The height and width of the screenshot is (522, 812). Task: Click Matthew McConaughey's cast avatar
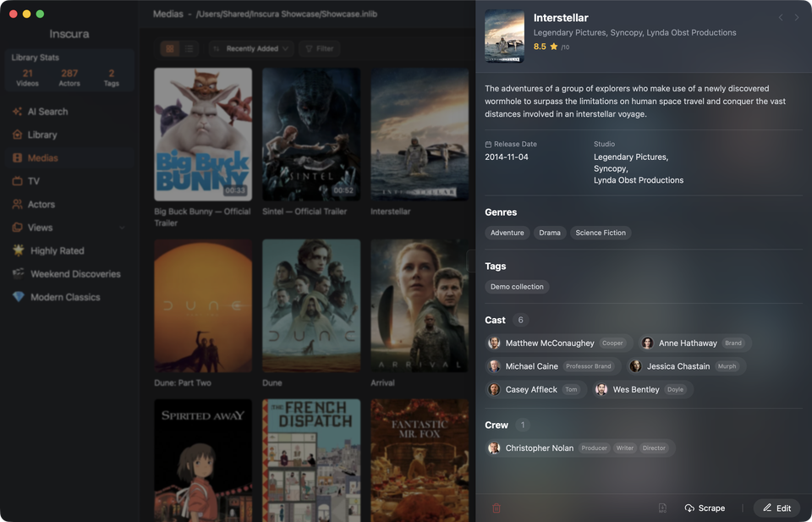pos(494,343)
